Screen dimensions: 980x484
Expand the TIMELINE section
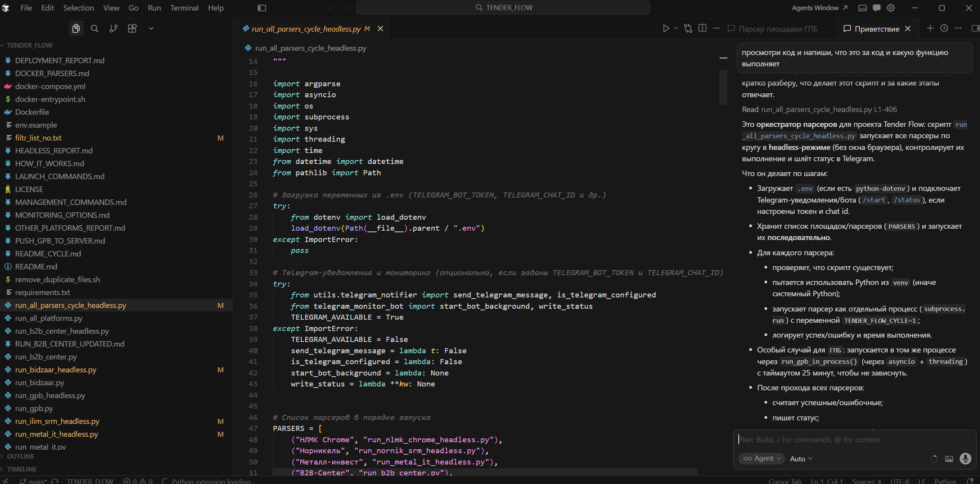(21, 469)
